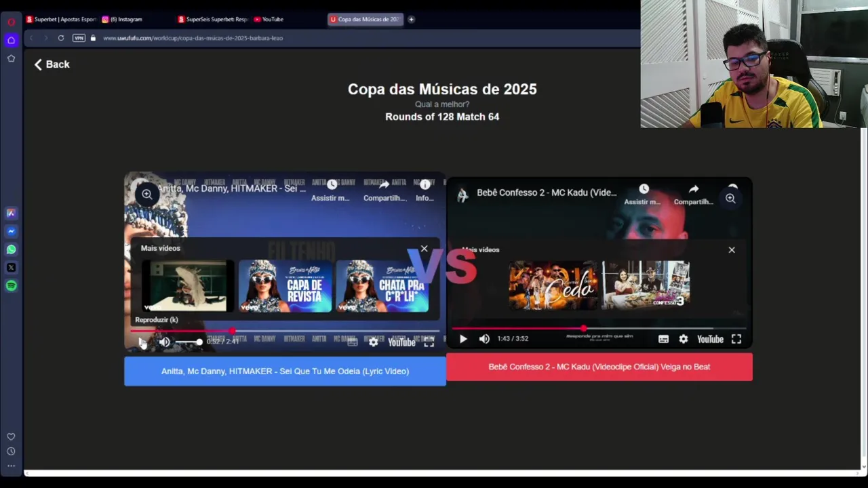Reload the current page
The height and width of the screenshot is (488, 868).
pos(61,38)
